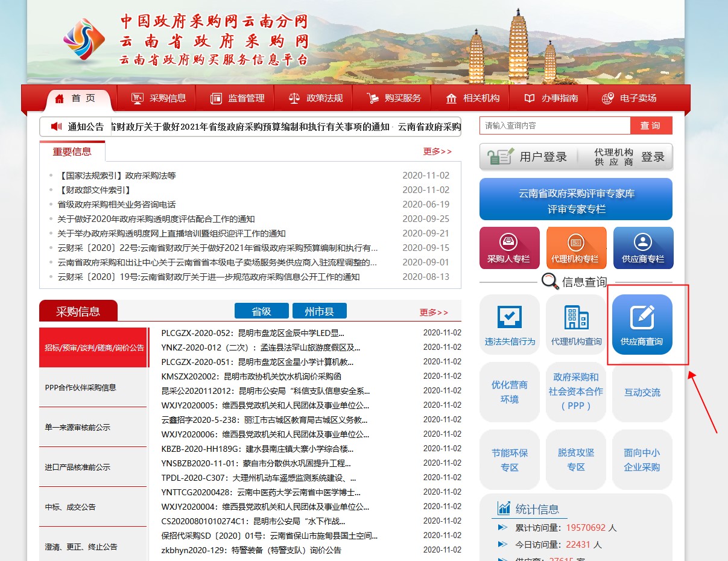Open 脱贫攻坚专区 tile

tap(576, 460)
